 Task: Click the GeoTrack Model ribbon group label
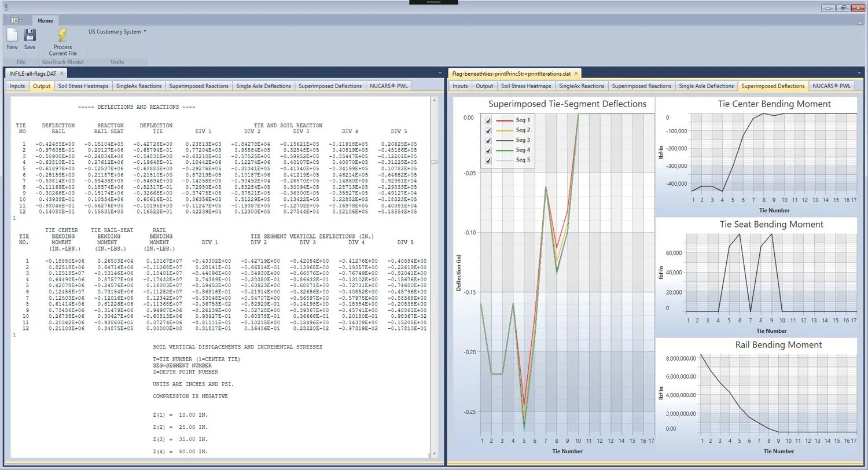click(63, 62)
